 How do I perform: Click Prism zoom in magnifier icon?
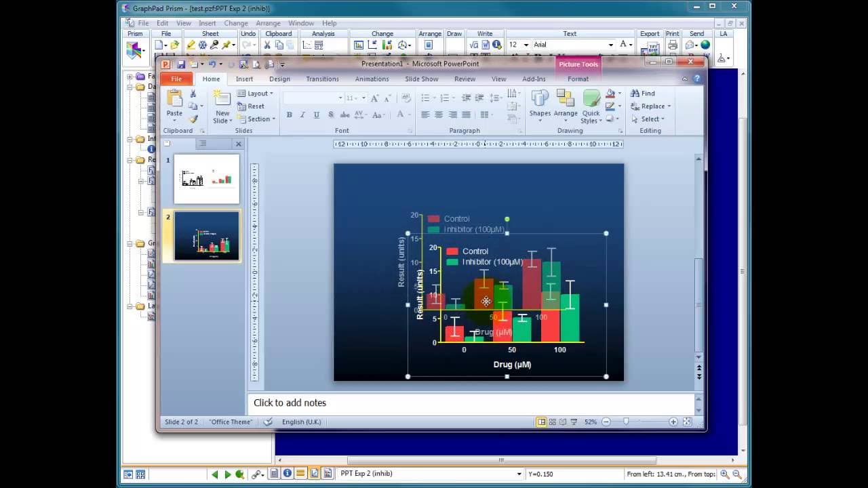[x=725, y=474]
